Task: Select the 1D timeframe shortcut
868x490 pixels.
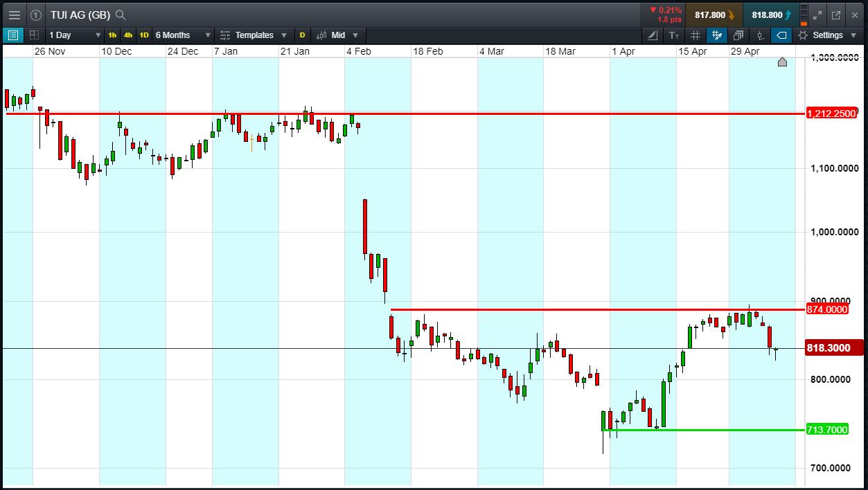Action: [144, 35]
